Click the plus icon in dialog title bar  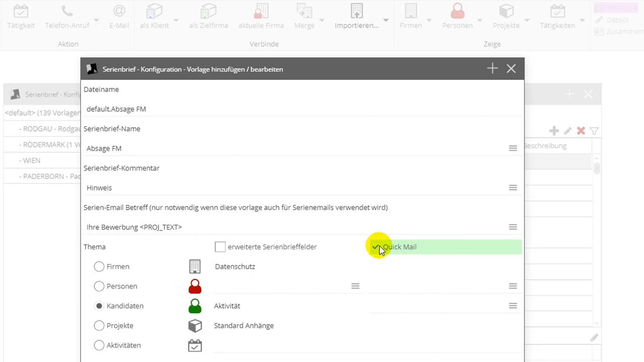click(x=493, y=69)
